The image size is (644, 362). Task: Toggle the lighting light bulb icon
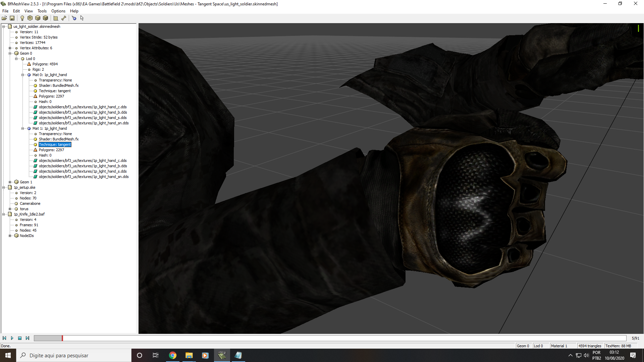tap(22, 18)
